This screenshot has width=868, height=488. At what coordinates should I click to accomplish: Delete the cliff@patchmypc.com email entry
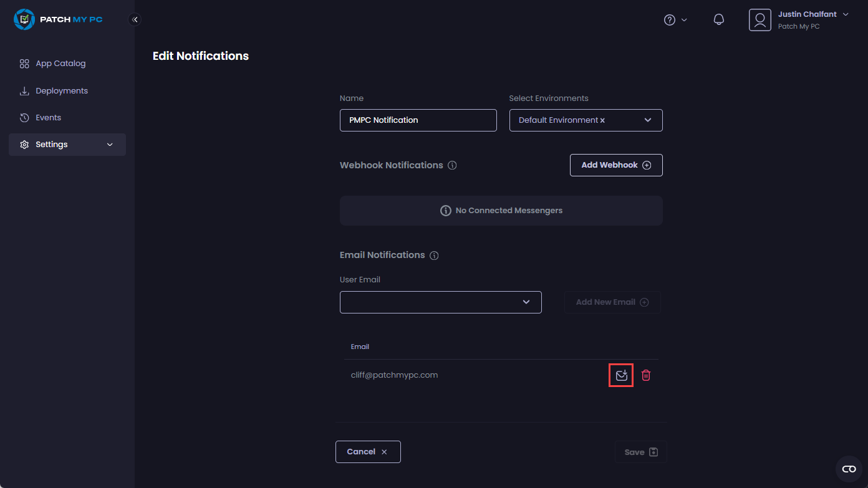646,375
